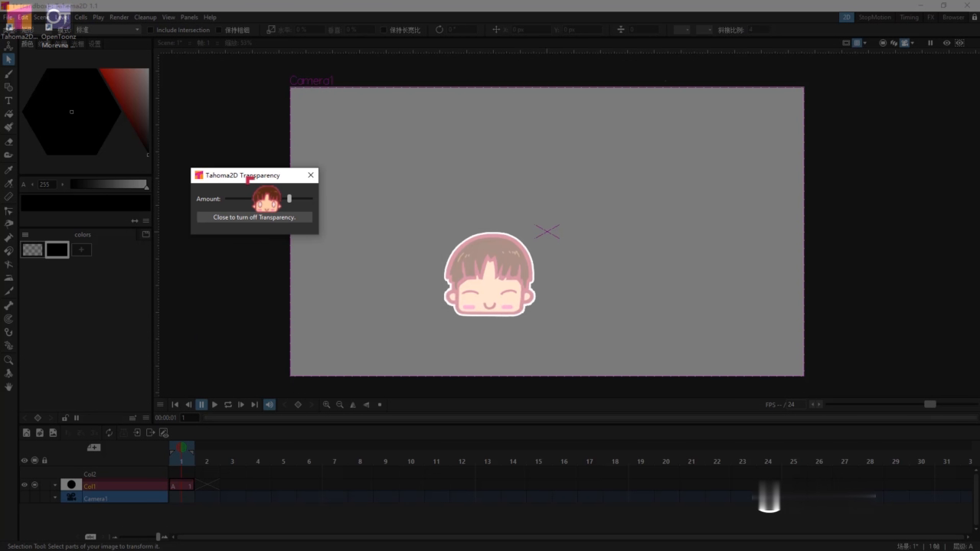Open the Cleanup menu
980x551 pixels.
[x=145, y=17]
